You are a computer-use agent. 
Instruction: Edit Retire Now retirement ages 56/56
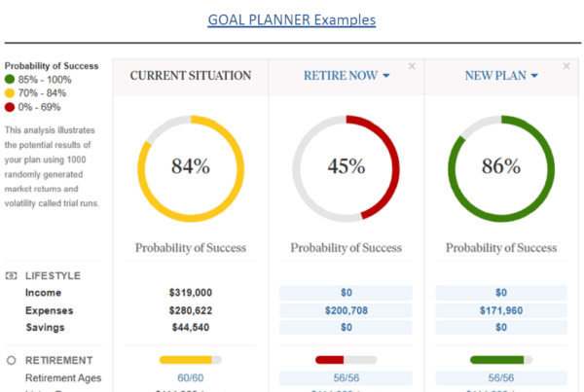pos(346,377)
